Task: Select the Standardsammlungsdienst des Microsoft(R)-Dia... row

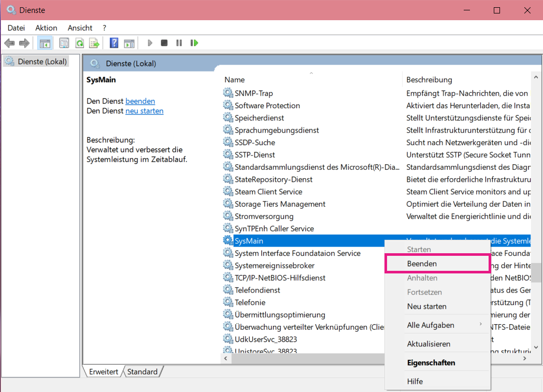Action: (x=377, y=167)
